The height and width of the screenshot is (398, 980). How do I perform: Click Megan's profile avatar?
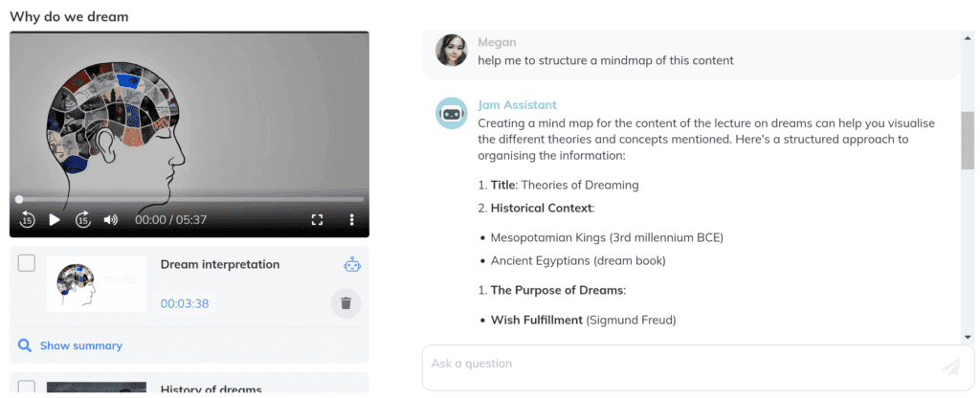pyautogui.click(x=452, y=50)
